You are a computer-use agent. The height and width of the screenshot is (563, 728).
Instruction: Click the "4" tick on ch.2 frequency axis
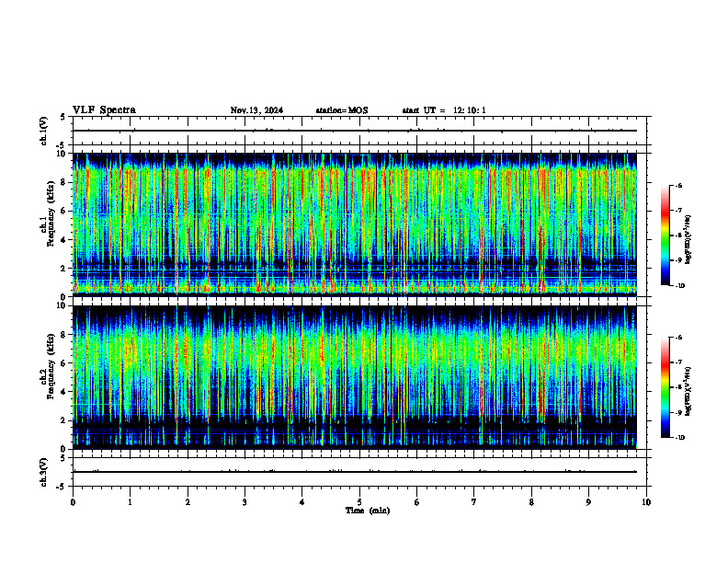pos(64,392)
